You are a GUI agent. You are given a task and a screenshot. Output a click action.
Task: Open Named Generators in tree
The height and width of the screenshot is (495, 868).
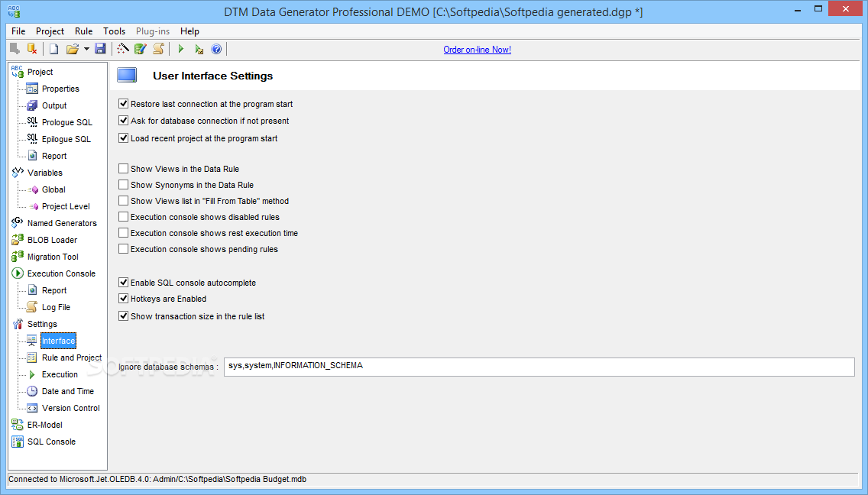pos(62,223)
